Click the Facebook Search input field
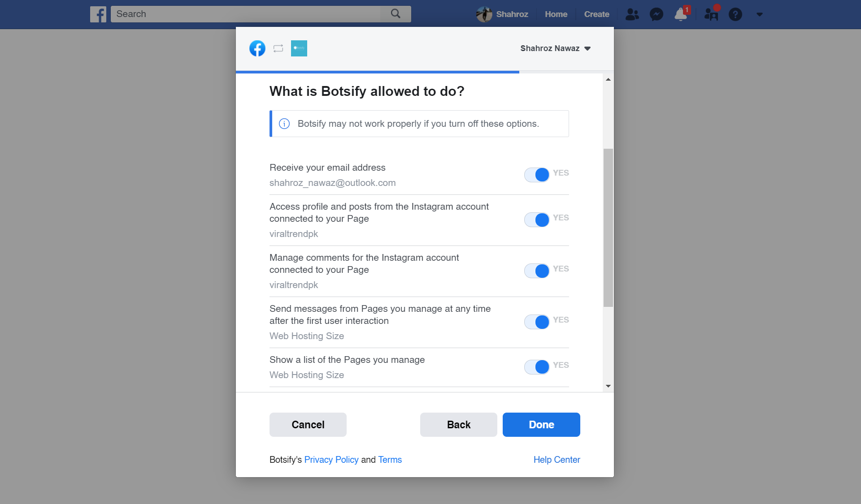861x504 pixels. tap(246, 14)
